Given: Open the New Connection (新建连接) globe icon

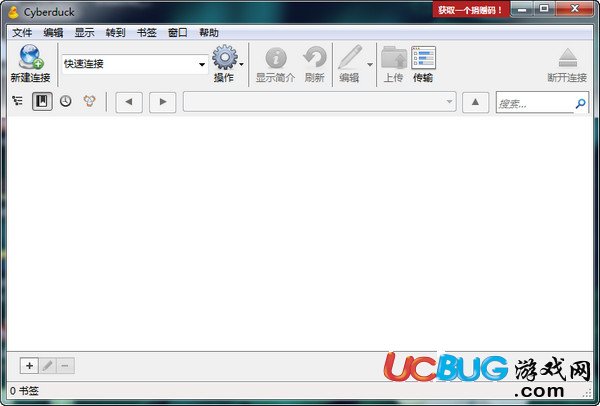Looking at the screenshot, I should (31, 57).
